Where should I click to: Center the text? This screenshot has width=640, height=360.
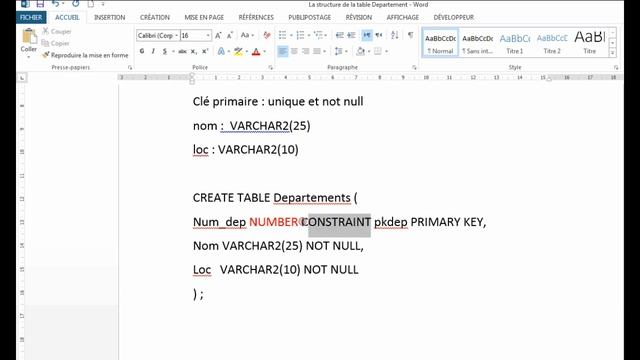(x=294, y=51)
